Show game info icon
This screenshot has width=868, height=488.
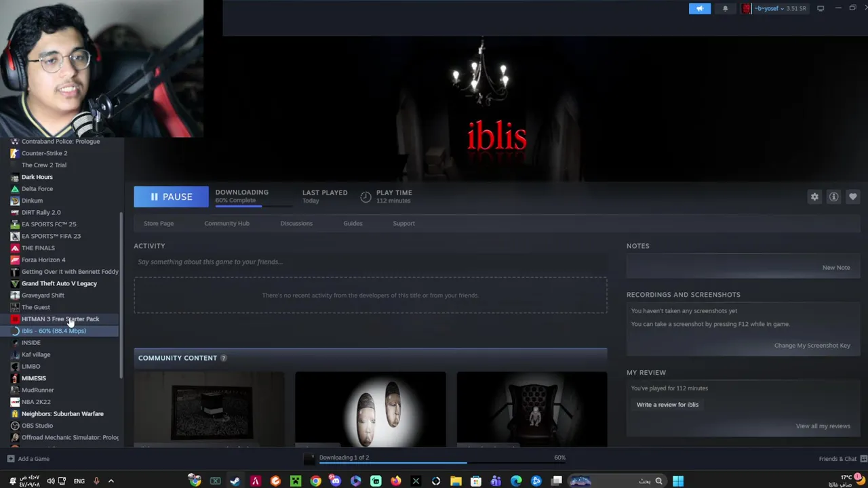pyautogui.click(x=833, y=197)
